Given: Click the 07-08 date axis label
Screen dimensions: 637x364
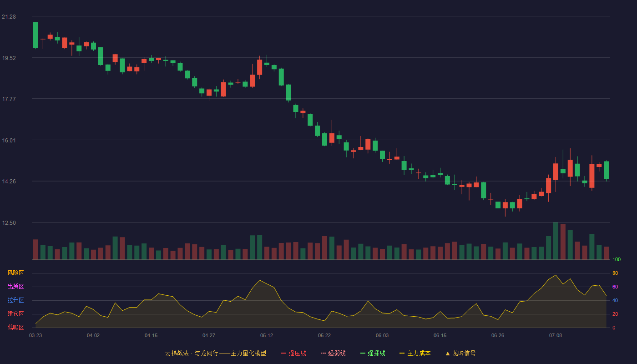Looking at the screenshot, I should [x=556, y=335].
